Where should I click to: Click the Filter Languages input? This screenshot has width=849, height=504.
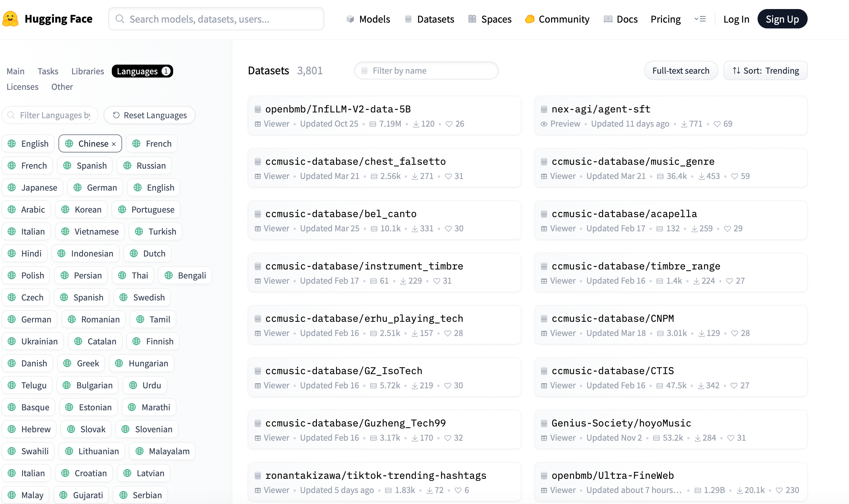[x=50, y=115]
